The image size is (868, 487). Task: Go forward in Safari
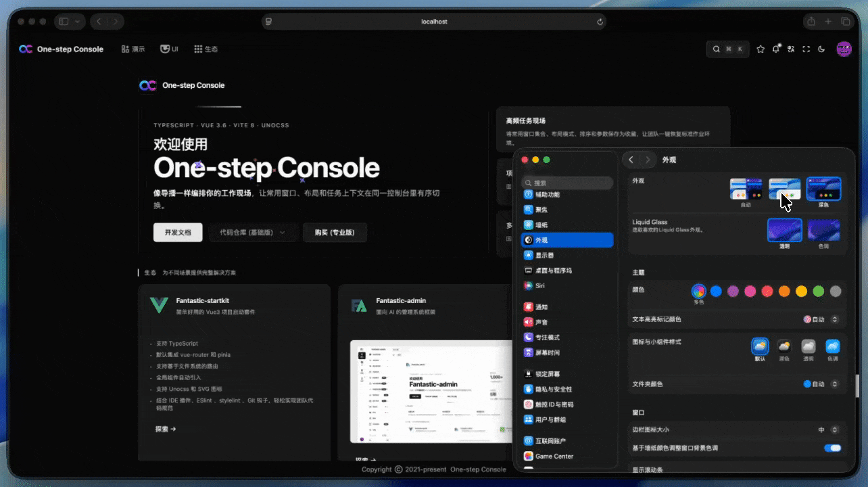click(x=116, y=22)
